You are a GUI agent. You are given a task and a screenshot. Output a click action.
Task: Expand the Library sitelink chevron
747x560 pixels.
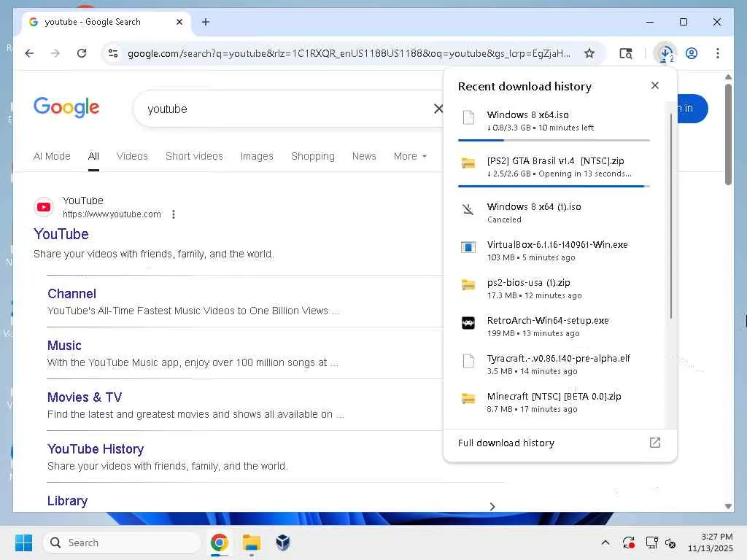click(x=492, y=507)
